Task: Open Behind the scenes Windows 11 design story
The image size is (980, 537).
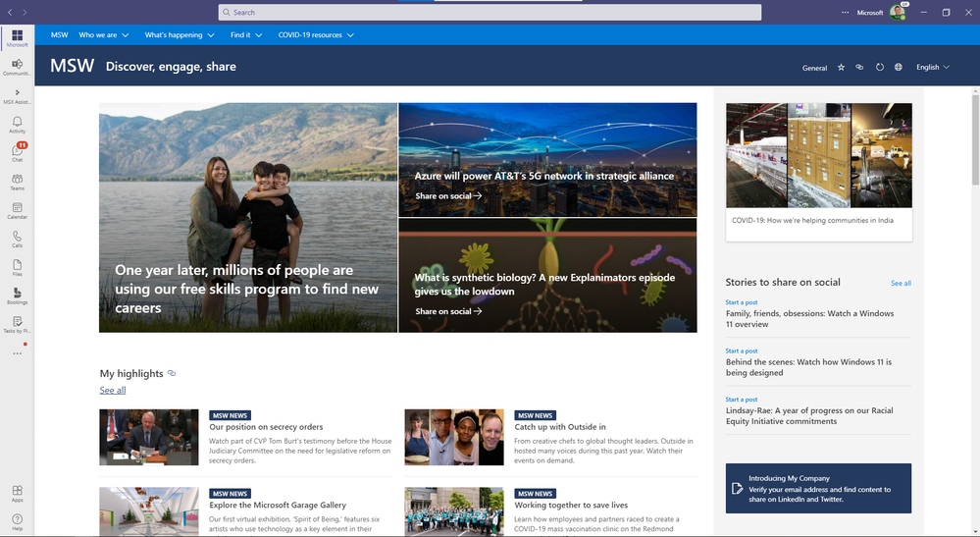Action: pyautogui.click(x=808, y=367)
